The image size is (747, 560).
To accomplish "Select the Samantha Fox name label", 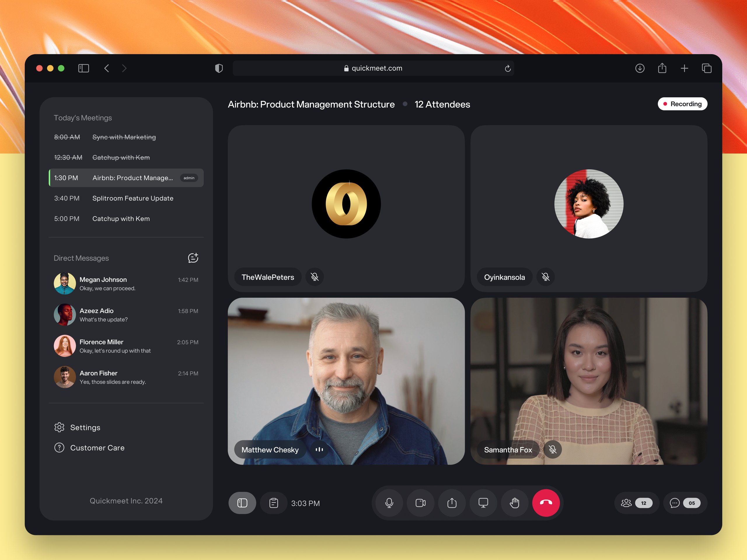I will (x=508, y=449).
